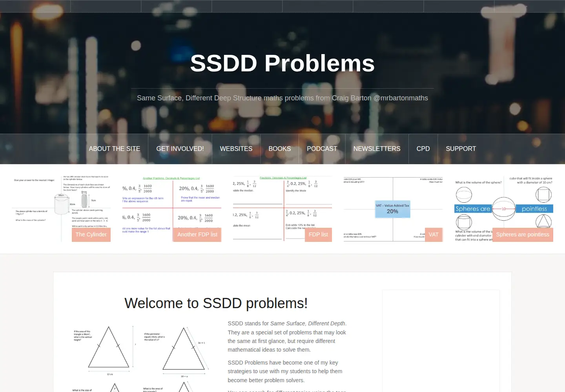
Task: Click the SSDD Problems site title
Action: 282,63
